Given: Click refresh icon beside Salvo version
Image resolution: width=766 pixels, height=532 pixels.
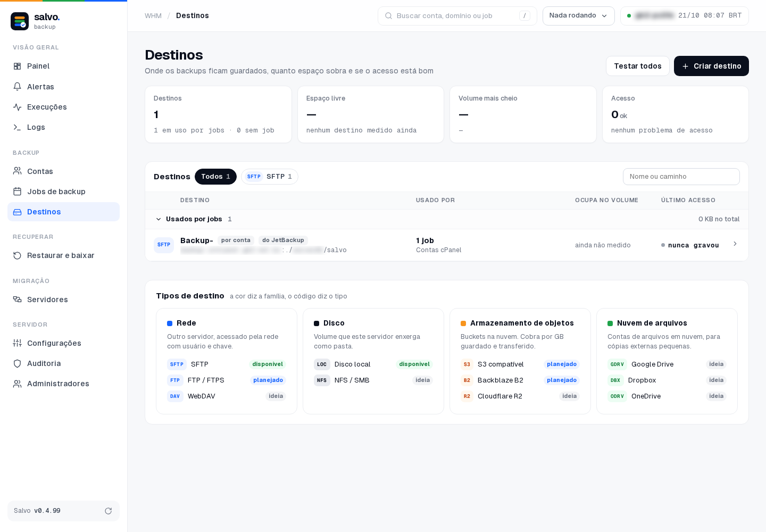Looking at the screenshot, I should (x=108, y=511).
